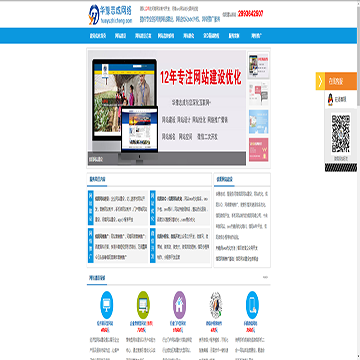
Task: Open the seventh blue navigation bar item
Action: point(234,36)
